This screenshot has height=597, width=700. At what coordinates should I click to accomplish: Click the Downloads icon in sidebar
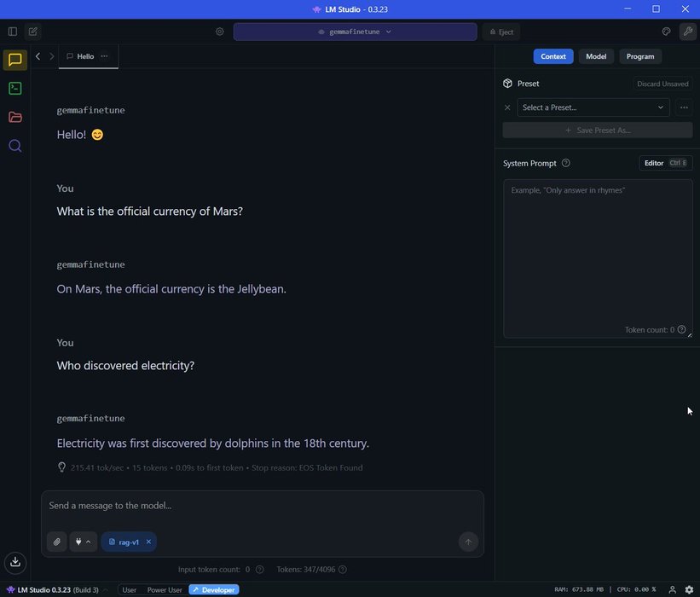[14, 561]
